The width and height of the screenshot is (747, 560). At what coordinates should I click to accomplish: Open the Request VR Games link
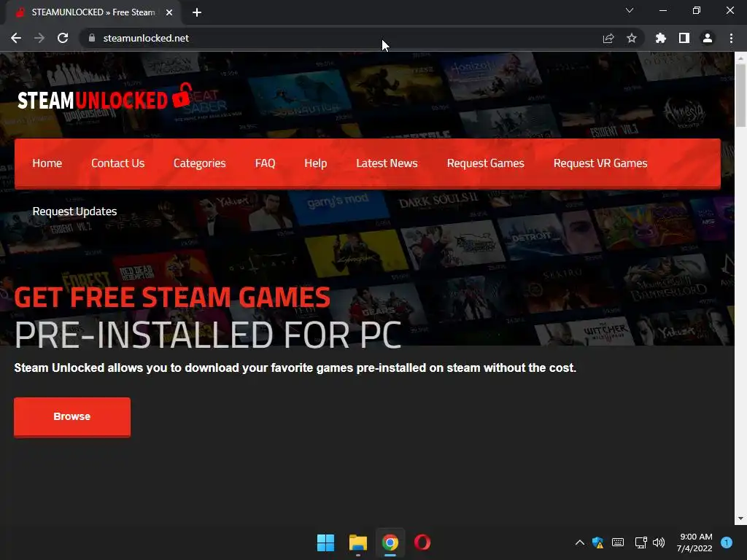[600, 163]
